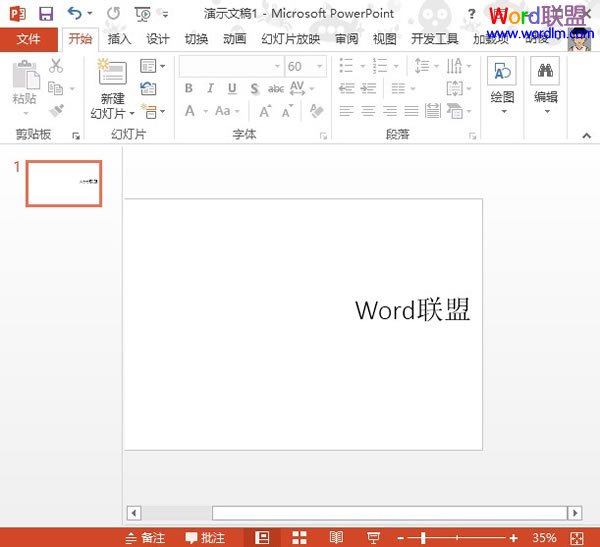Start slideshow from beginning icon in quick access
Image resolution: width=600 pixels, height=547 pixels.
coord(143,14)
